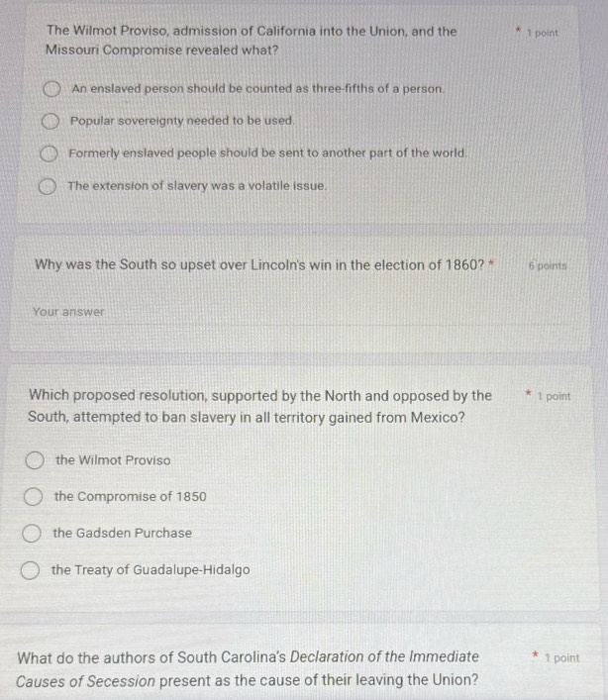Pick 'Formerly enslaved people should be sent' radio option

click(x=48, y=153)
